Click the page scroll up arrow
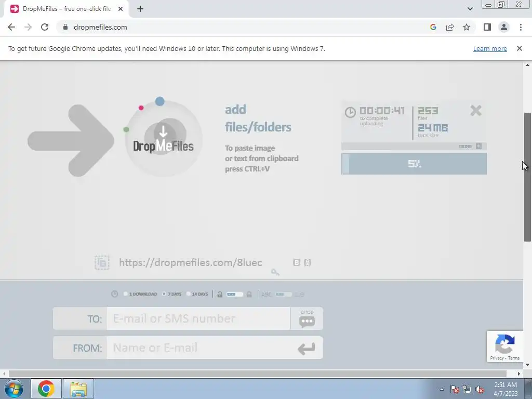Viewport: 532px width, 399px height. click(x=528, y=65)
